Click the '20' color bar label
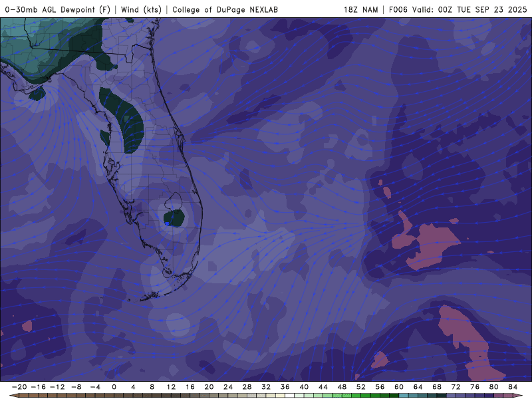 pos(209,387)
